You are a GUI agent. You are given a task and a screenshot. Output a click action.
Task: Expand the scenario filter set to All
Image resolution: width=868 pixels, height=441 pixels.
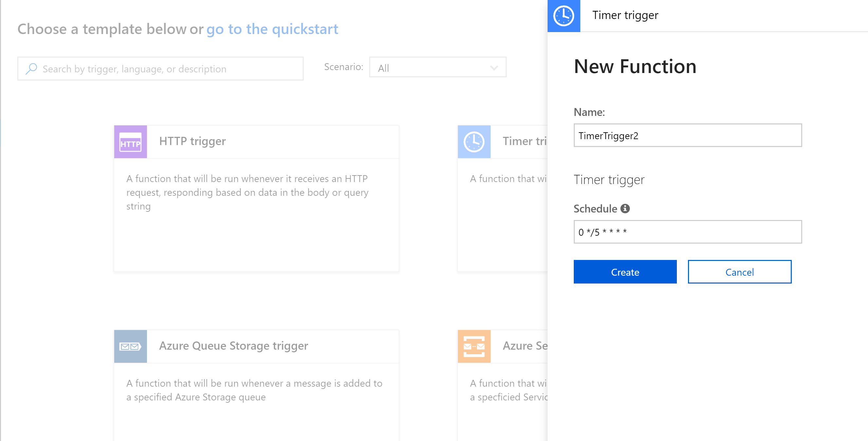point(437,68)
